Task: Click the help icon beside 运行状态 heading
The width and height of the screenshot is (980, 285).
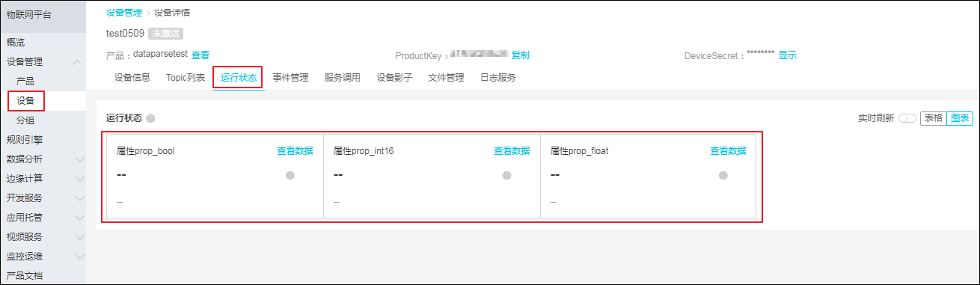Action: point(150,119)
